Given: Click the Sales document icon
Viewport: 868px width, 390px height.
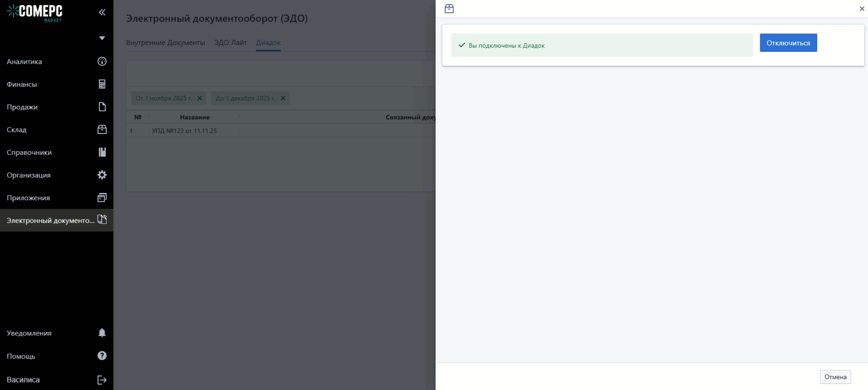Looking at the screenshot, I should 102,107.
